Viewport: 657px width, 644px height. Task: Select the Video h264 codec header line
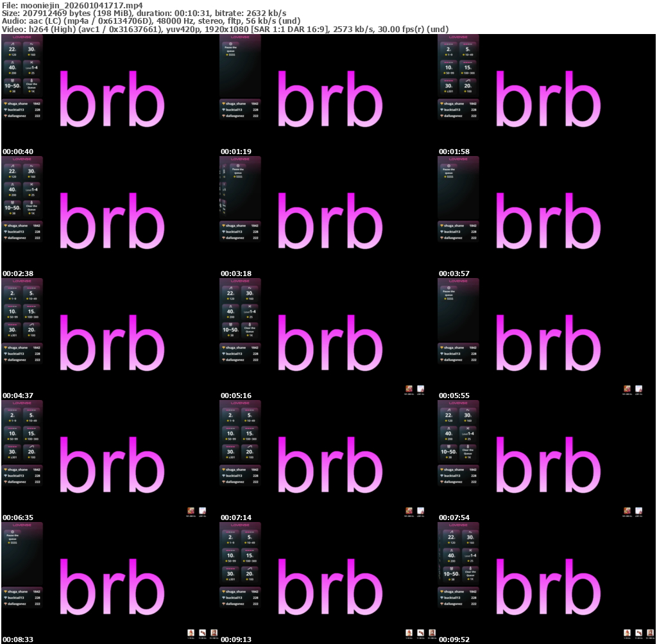(225, 30)
